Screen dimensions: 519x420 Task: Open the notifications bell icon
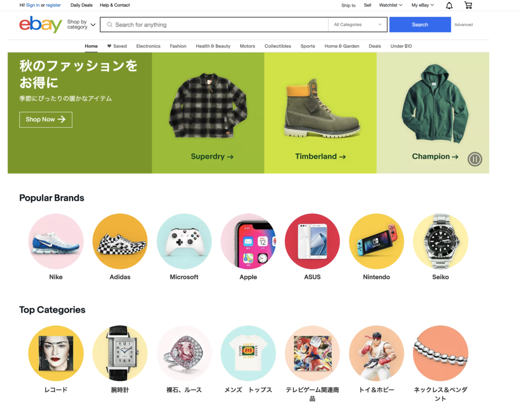click(449, 5)
